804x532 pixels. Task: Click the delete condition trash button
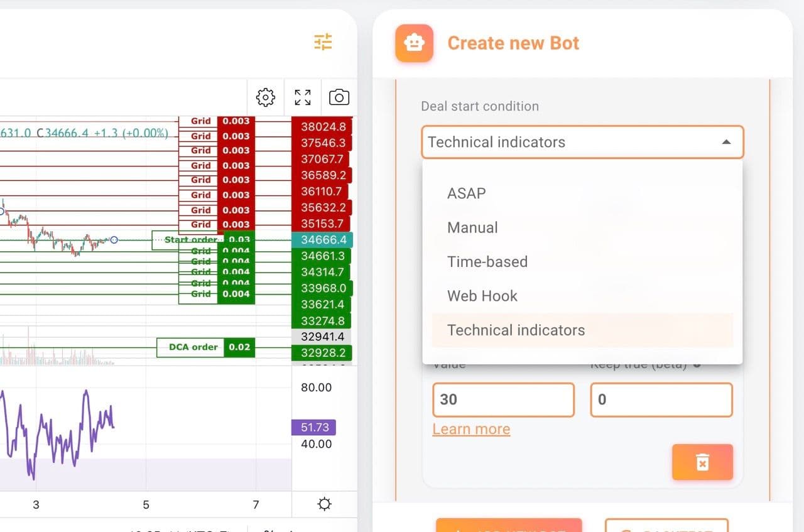702,462
